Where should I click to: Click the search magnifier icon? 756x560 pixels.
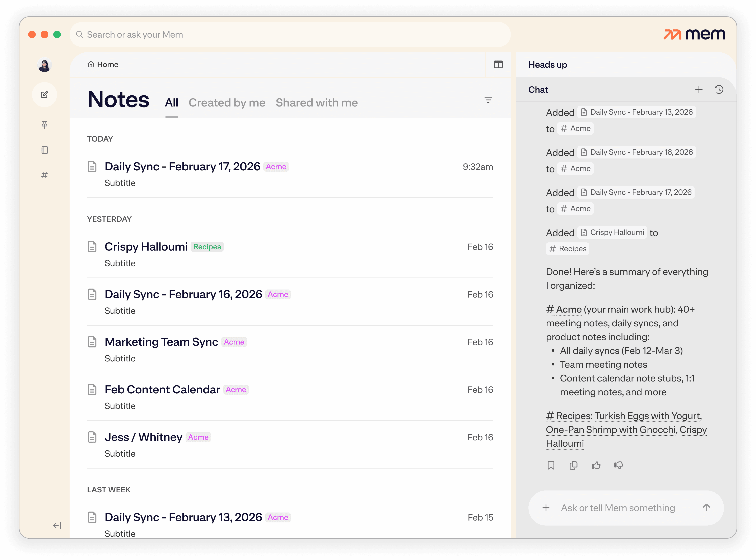[x=79, y=35]
